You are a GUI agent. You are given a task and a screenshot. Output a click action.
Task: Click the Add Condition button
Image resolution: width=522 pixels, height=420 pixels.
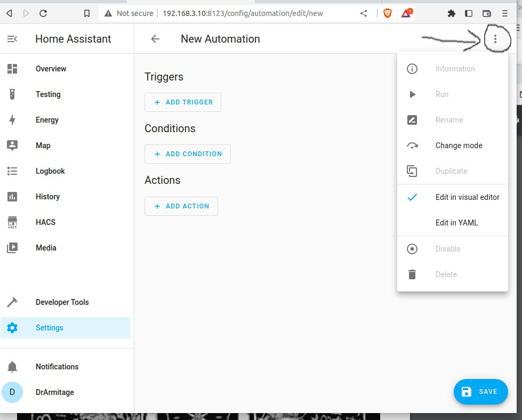pos(188,154)
